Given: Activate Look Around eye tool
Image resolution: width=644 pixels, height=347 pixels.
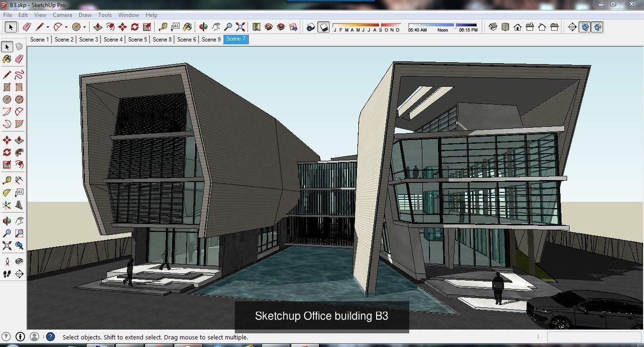Looking at the screenshot, I should 19,262.
